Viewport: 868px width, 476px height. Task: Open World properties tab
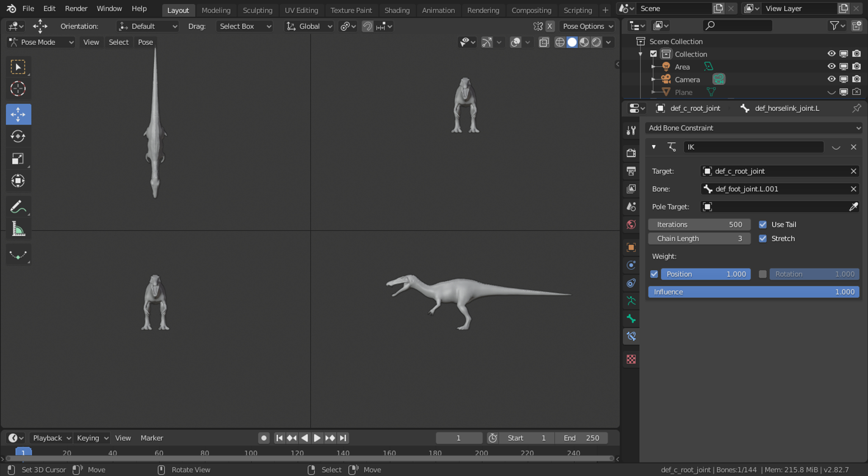631,225
